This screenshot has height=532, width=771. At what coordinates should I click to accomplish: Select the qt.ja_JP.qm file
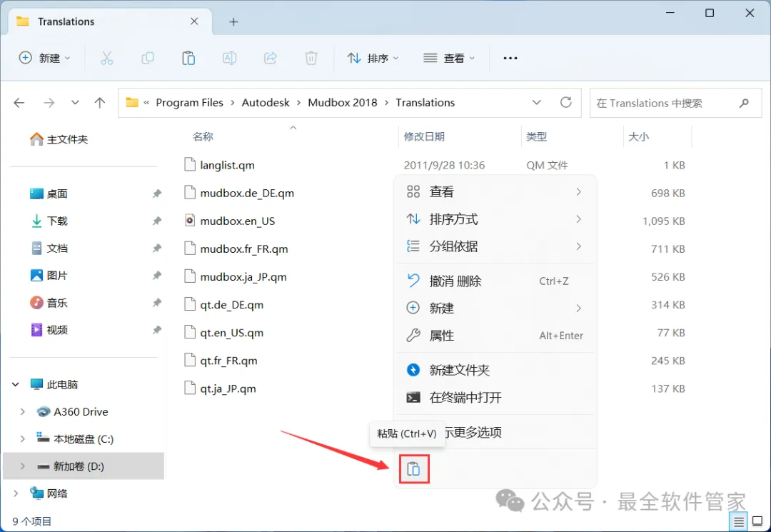[x=221, y=388]
